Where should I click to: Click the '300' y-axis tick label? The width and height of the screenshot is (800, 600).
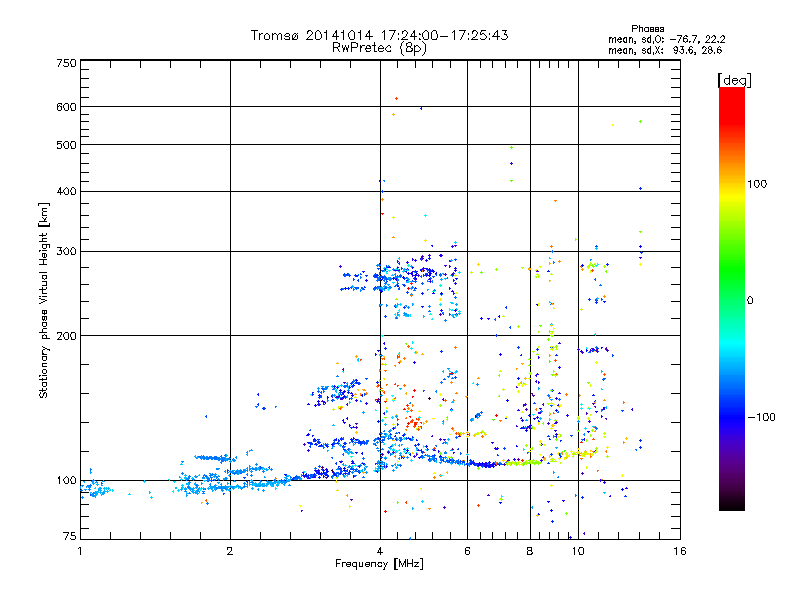click(x=66, y=251)
